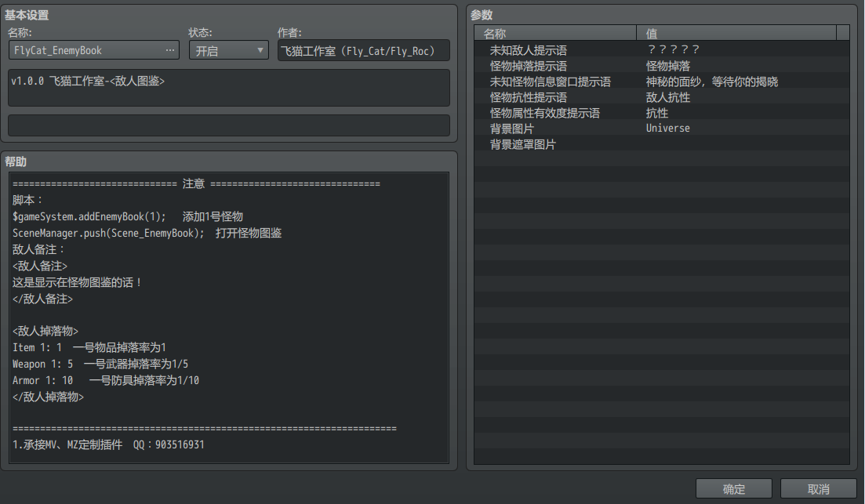Click the opening <敌人掉落物> tag line

pos(45,331)
